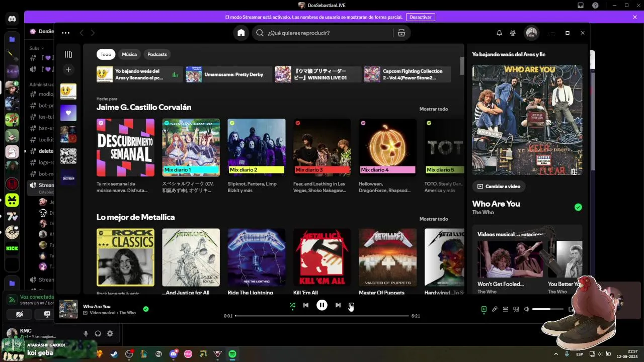Image resolution: width=644 pixels, height=362 pixels.
Task: Open Steam from the taskbar
Action: [x=114, y=354]
